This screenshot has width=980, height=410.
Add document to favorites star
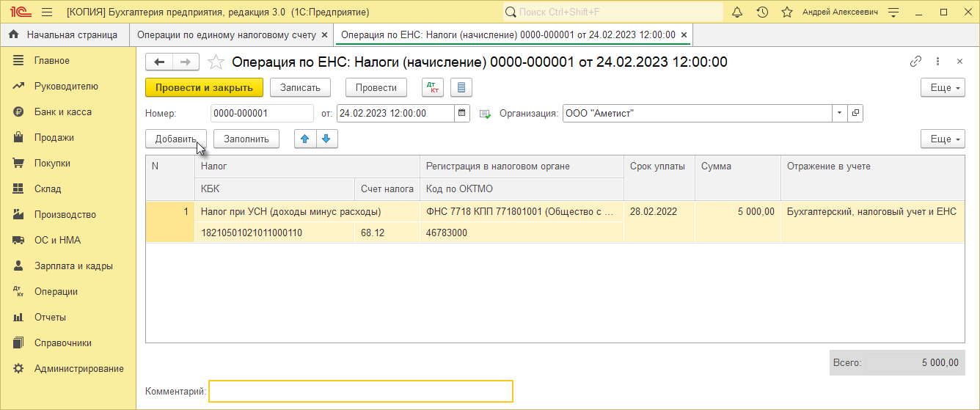click(216, 62)
